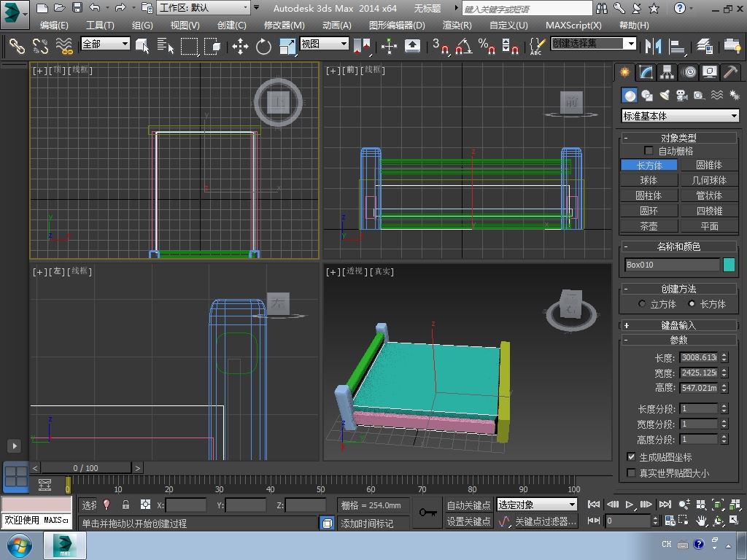Screen dimensions: 747x560
Task: Click the 长度 value input field
Action: (x=699, y=357)
